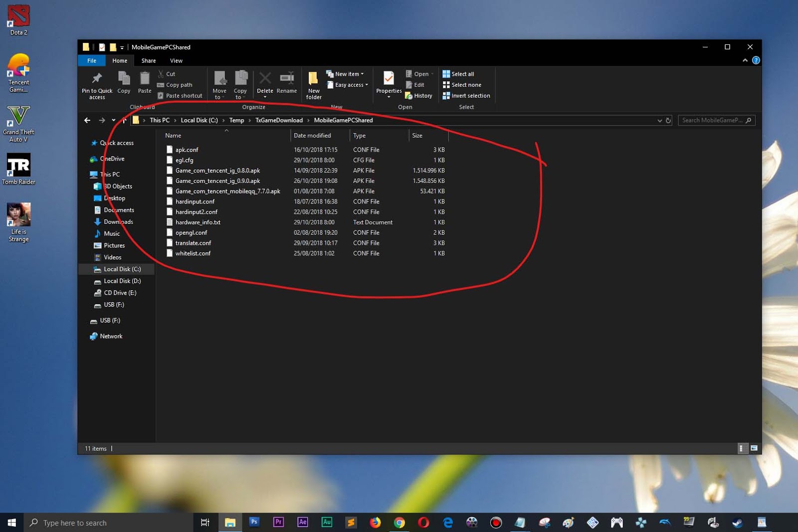This screenshot has height=532, width=798.
Task: Click Select none in ribbon
Action: pyautogui.click(x=462, y=85)
